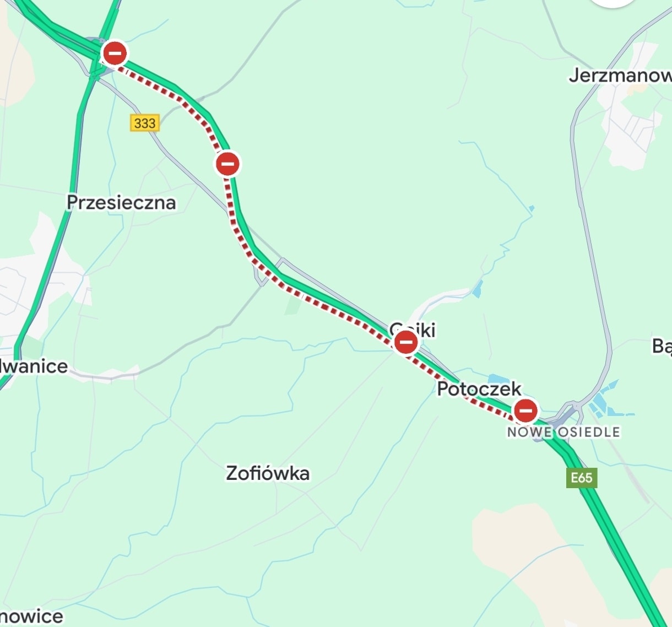Click the cut-off Iwanice label at left edge
672x627 pixels.
pos(34,366)
